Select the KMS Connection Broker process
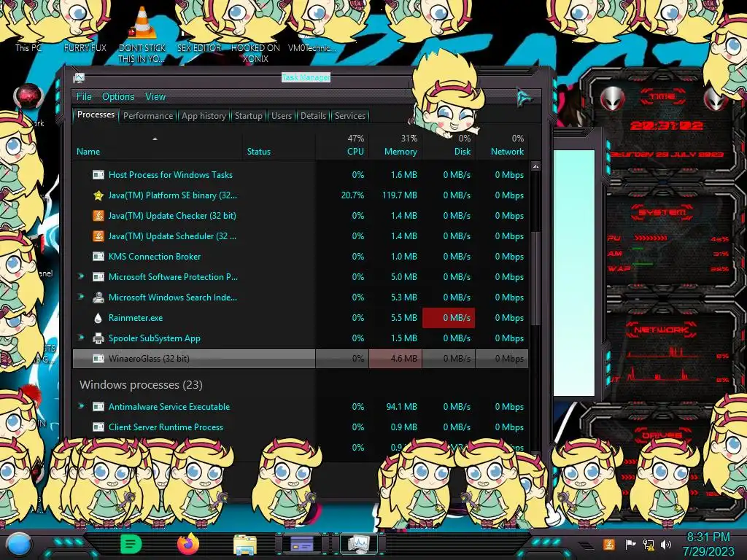747x560 pixels. 155,256
